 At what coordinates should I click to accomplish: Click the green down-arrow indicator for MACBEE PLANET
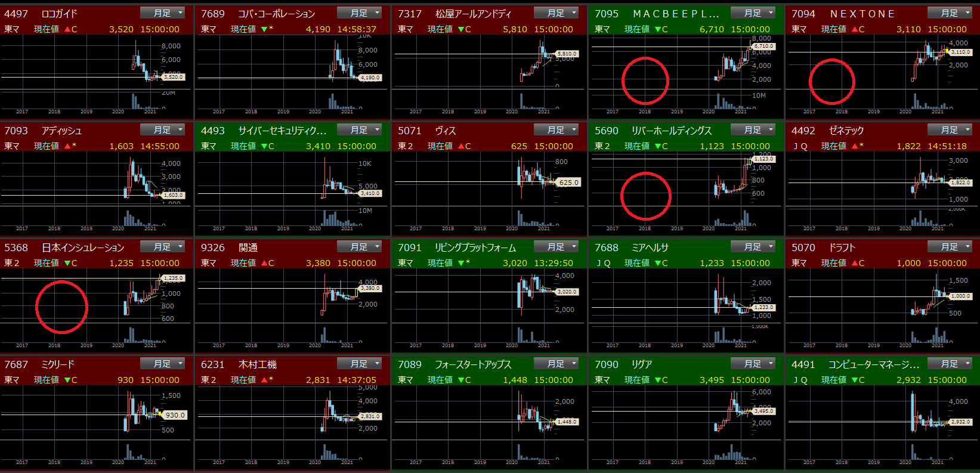click(x=657, y=29)
